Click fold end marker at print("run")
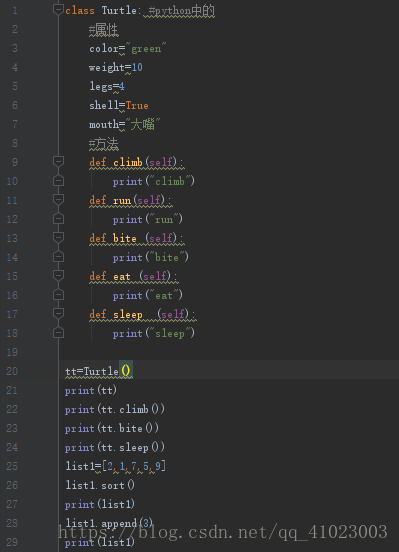Screen dimensions: 399x552 [58, 219]
